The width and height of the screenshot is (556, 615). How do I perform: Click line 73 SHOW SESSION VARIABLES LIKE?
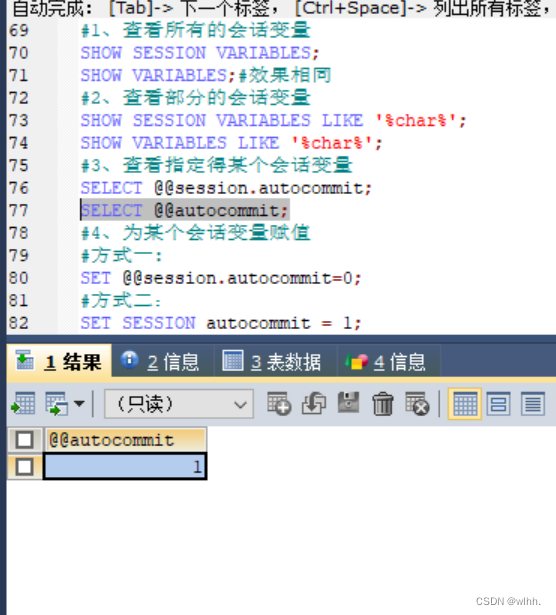[x=273, y=120]
